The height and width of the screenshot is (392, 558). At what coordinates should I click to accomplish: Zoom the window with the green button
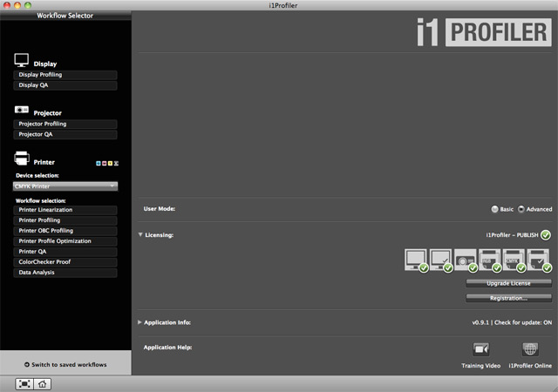28,5
